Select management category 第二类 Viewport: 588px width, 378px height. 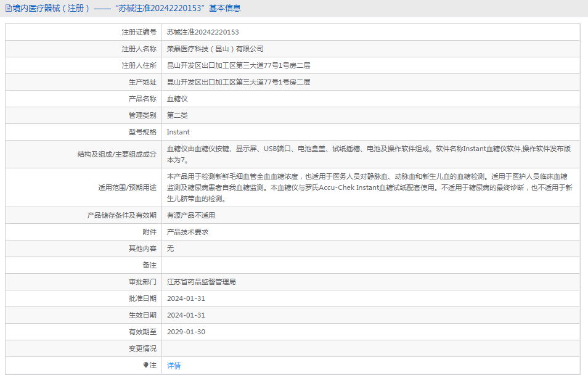click(178, 115)
